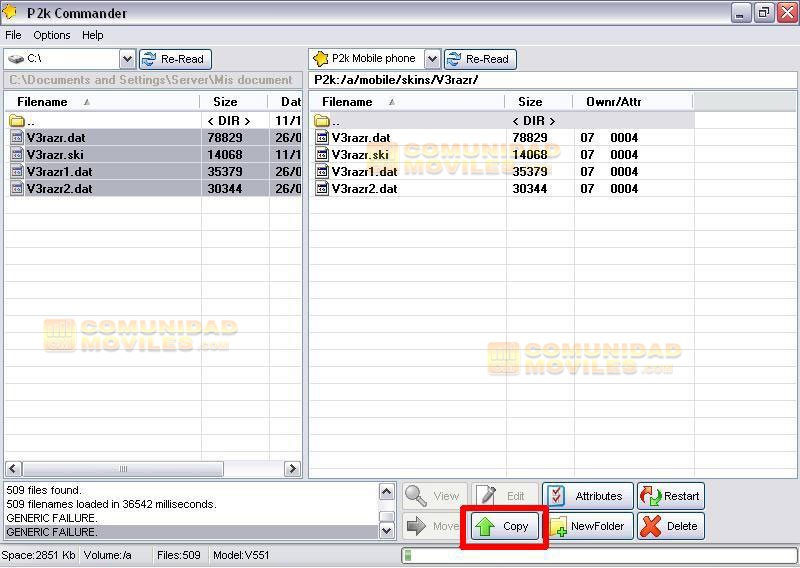Open parent directory in the phone panel

pos(335,121)
